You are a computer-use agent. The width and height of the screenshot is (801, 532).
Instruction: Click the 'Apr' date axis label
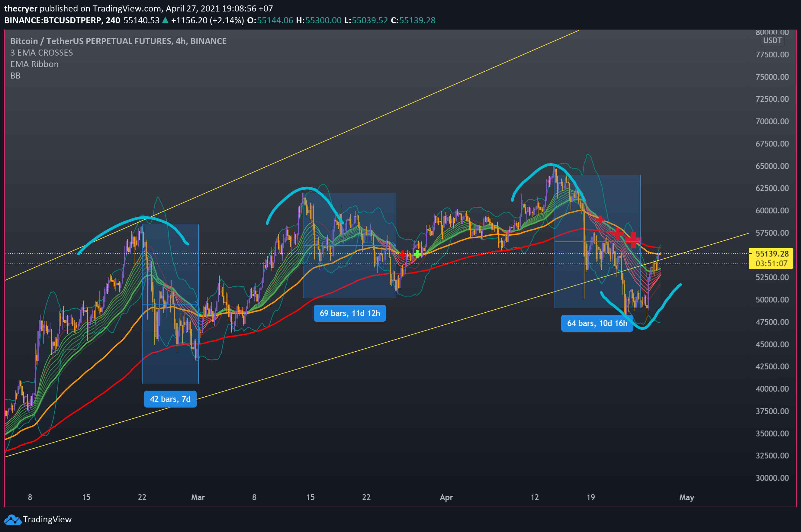click(446, 497)
